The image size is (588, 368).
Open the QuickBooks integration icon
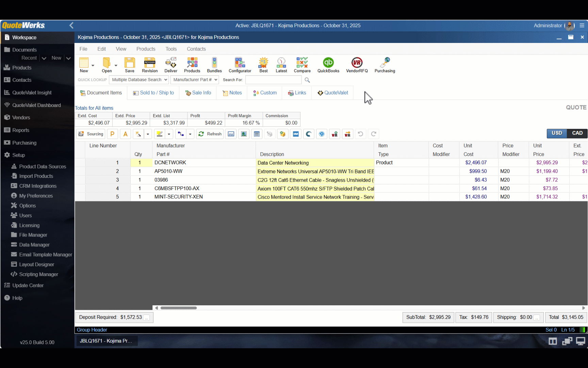328,65
